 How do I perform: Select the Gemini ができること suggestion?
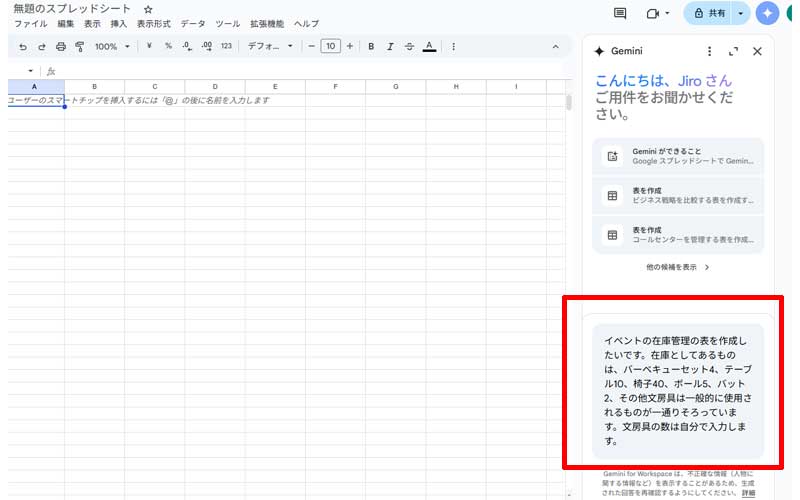[x=678, y=156]
